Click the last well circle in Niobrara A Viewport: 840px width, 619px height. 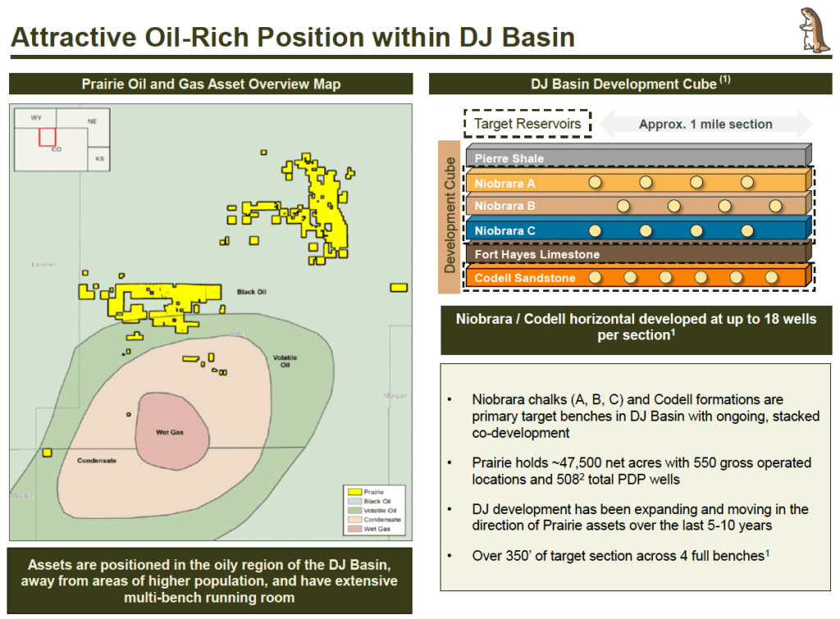pyautogui.click(x=746, y=182)
